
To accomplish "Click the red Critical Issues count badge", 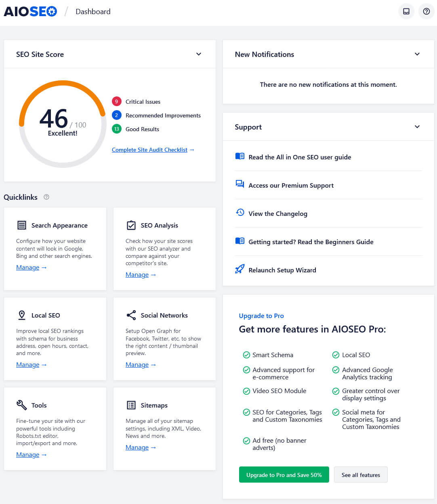I will (116, 101).
